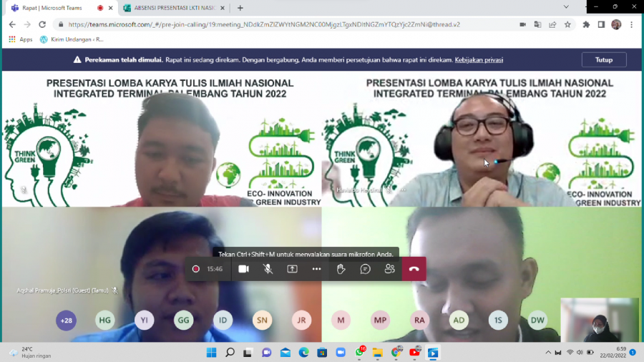Select participant avatar MP
The width and height of the screenshot is (644, 362).
click(x=381, y=320)
